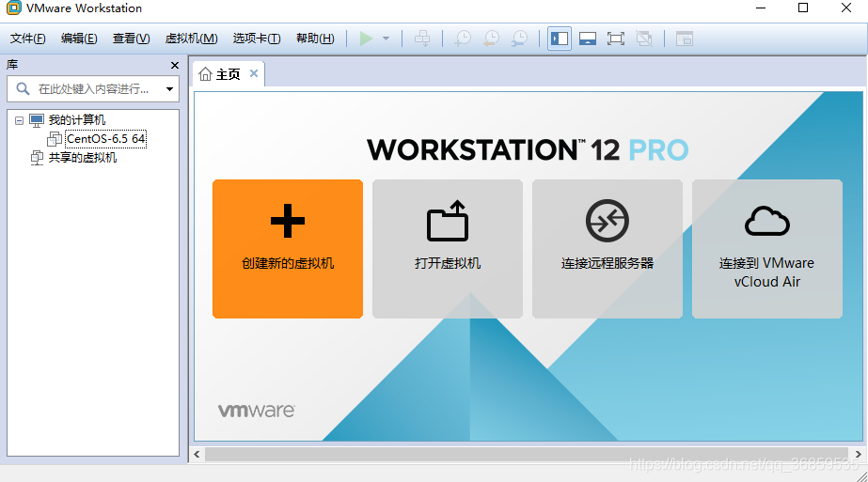Click the library search input field
The width and height of the screenshot is (868, 482).
[93, 88]
